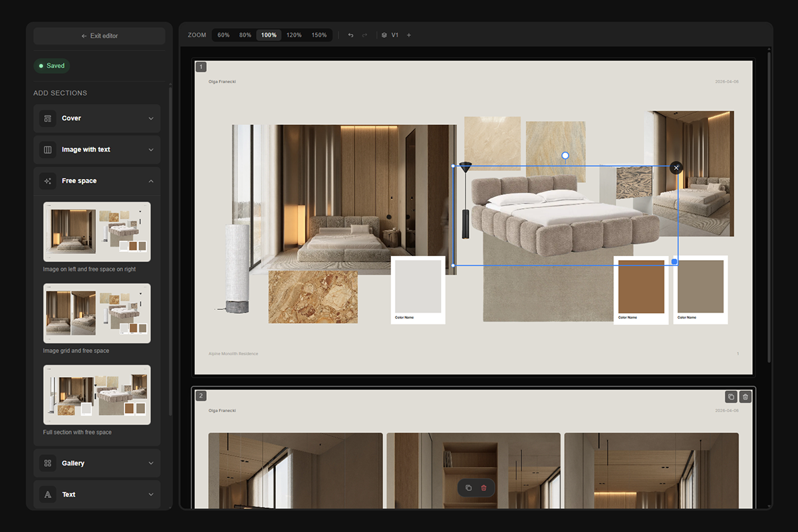This screenshot has height=532, width=798.
Task: Select the 150% zoom option
Action: pos(319,35)
